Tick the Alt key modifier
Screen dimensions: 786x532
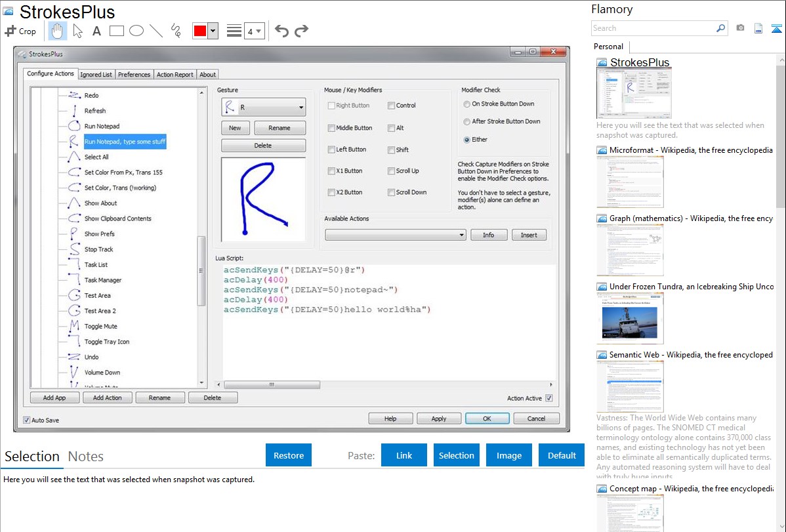point(391,128)
